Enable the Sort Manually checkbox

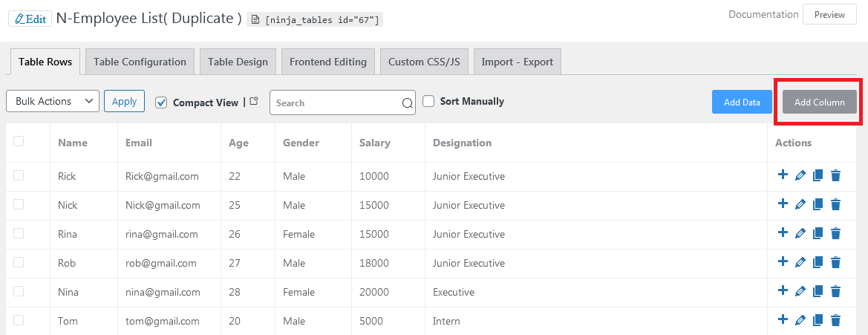[x=428, y=101]
